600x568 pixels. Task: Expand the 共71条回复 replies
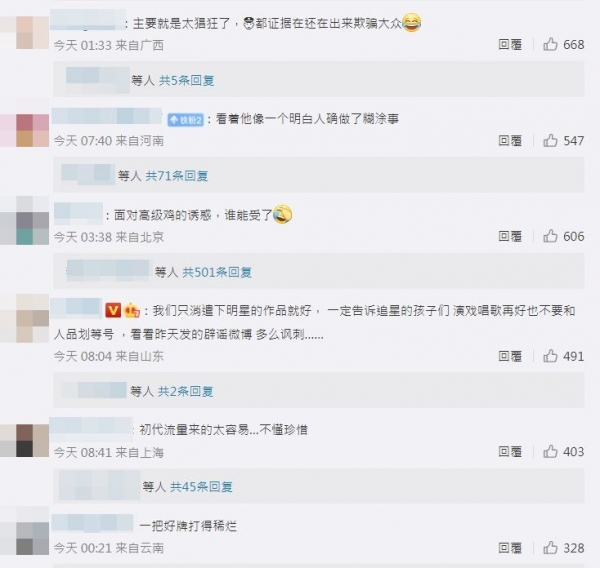click(176, 176)
